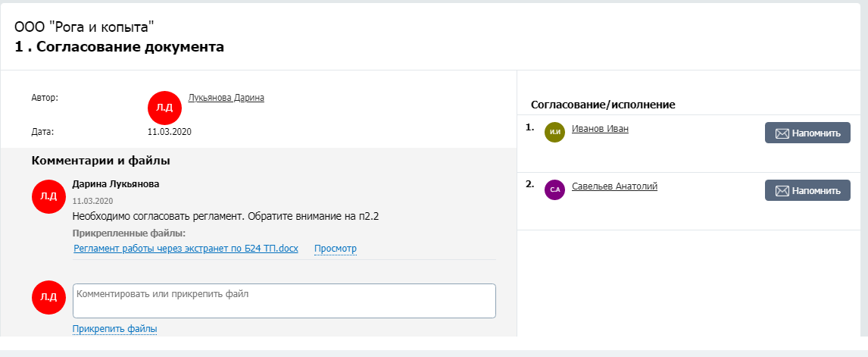Click the author's red Л.Д avatar
868x357 pixels.
point(165,108)
